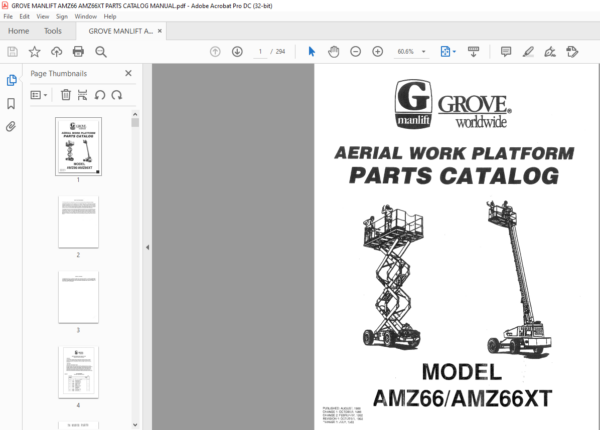Select page 1 thumbnail
The height and width of the screenshot is (430, 600).
(x=78, y=147)
